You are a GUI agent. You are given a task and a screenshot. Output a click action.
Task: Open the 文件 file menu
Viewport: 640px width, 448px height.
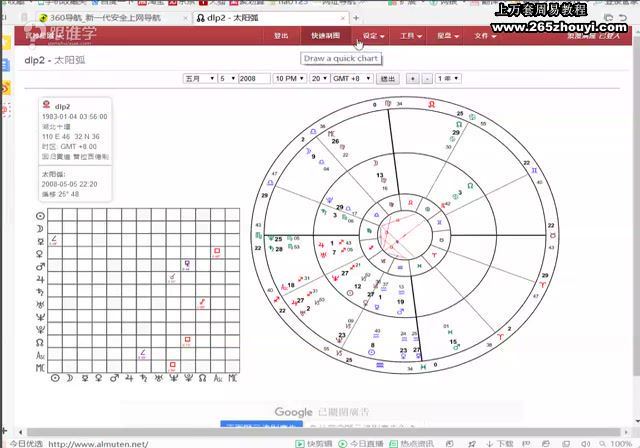485,36
